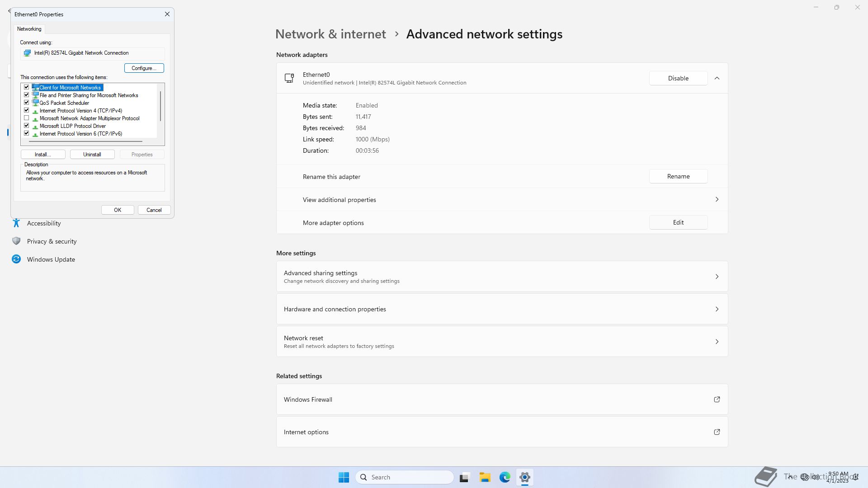Click the Accessibility sidebar icon
868x488 pixels.
[x=16, y=223]
